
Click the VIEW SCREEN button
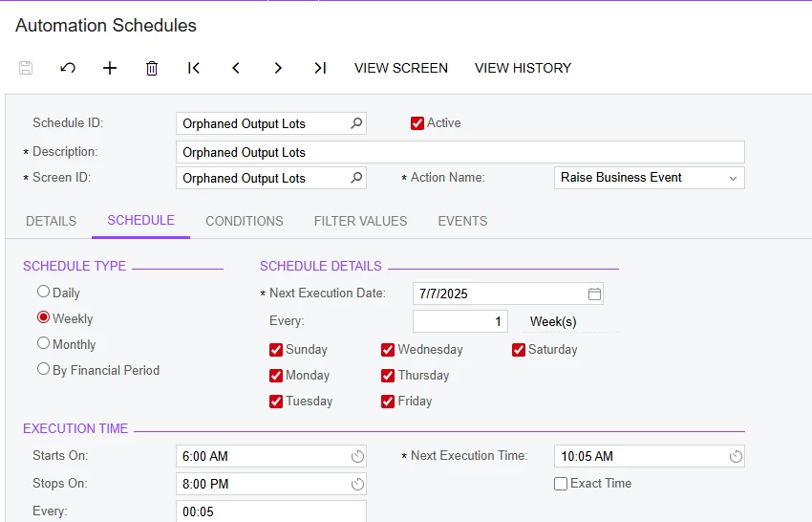tap(401, 68)
